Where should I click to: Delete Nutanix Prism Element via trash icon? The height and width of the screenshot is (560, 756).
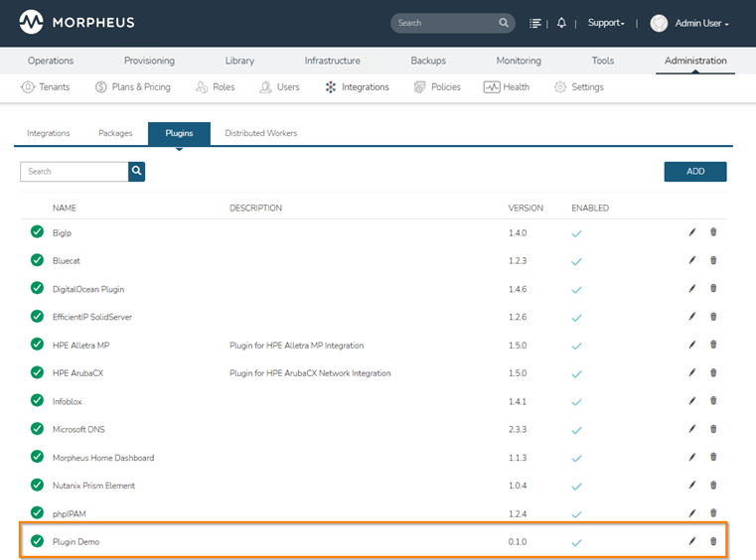(713, 485)
